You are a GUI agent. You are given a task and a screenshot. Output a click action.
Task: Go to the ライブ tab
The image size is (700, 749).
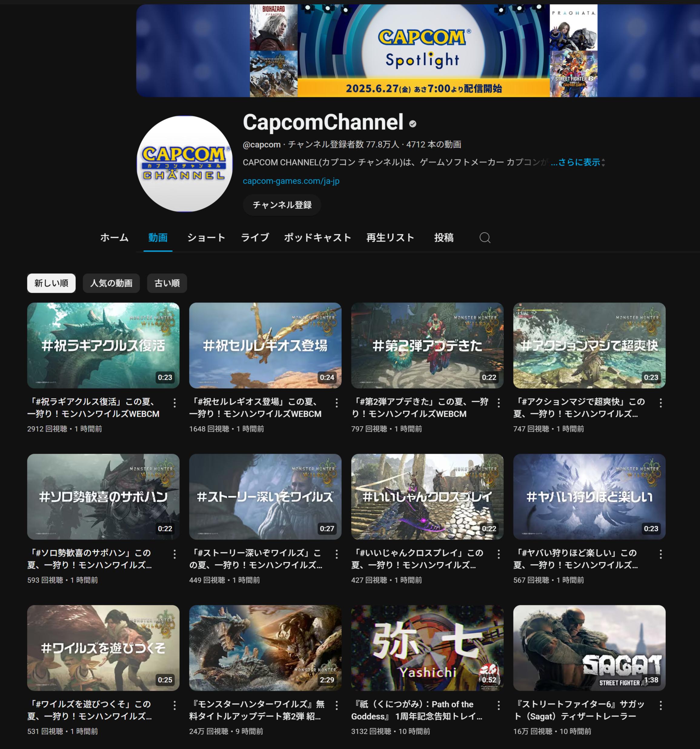[x=255, y=238]
